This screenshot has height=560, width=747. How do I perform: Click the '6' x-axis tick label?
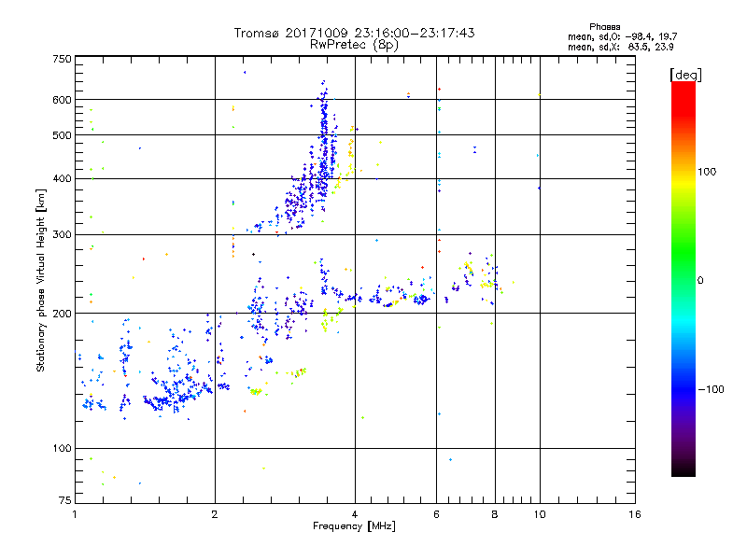pyautogui.click(x=436, y=514)
